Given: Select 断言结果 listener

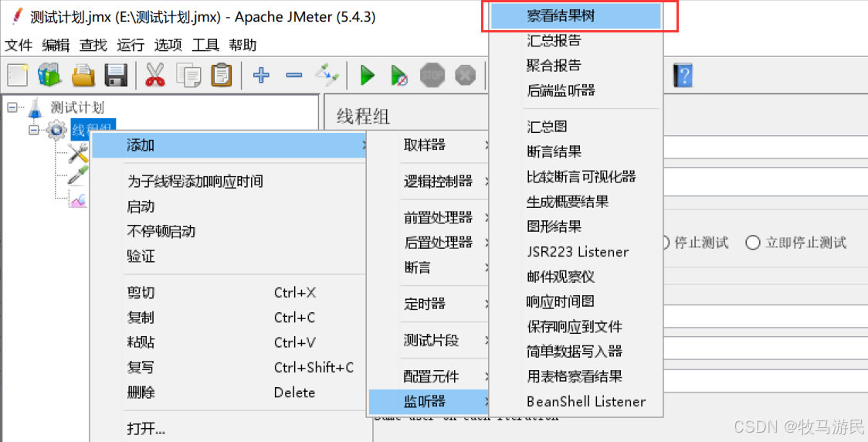Looking at the screenshot, I should click(x=576, y=151).
